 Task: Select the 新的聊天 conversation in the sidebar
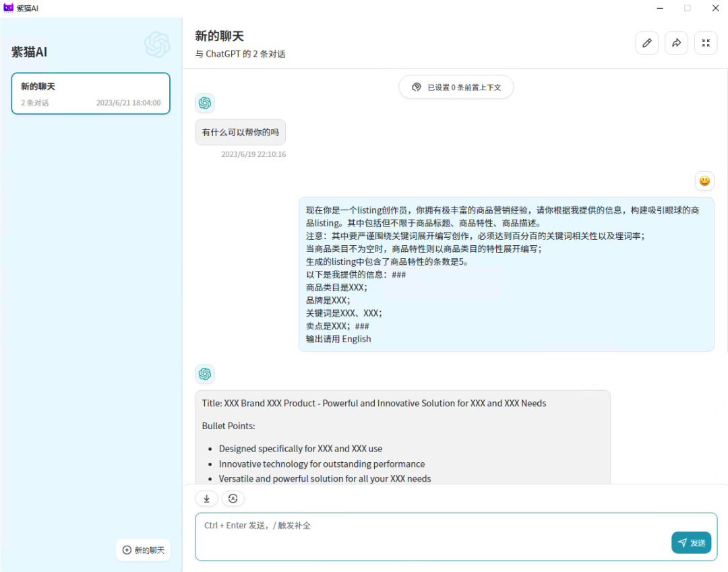coord(90,94)
